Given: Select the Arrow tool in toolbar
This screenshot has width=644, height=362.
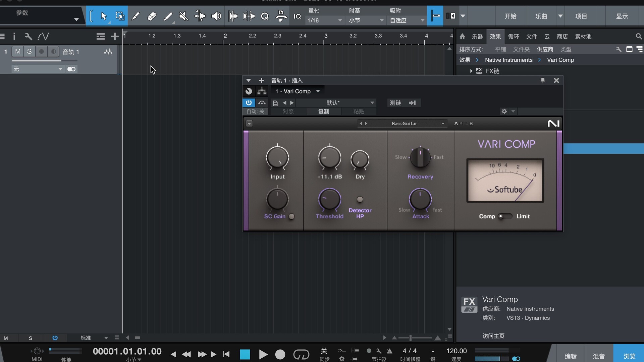Looking at the screenshot, I should (x=104, y=16).
